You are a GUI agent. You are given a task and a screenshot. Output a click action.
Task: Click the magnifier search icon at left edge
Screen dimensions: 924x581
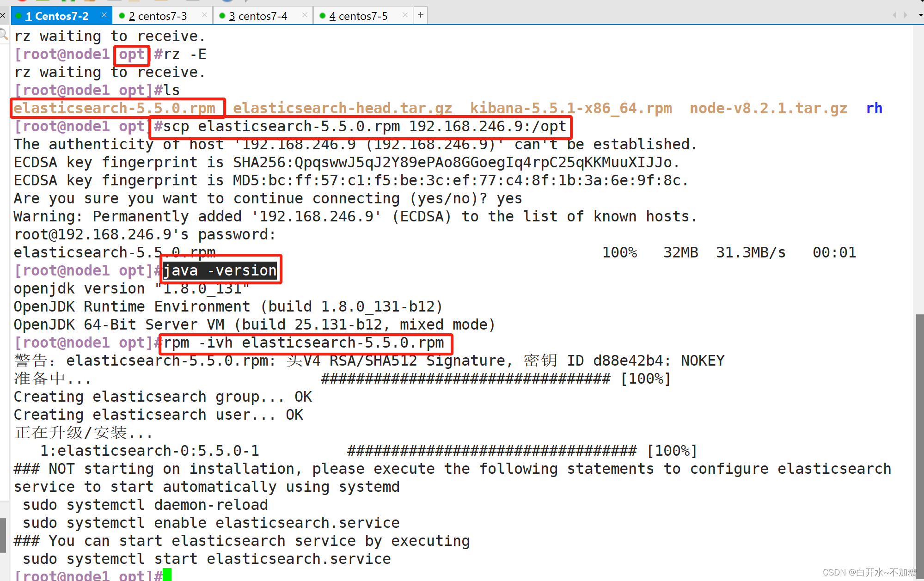click(x=4, y=34)
